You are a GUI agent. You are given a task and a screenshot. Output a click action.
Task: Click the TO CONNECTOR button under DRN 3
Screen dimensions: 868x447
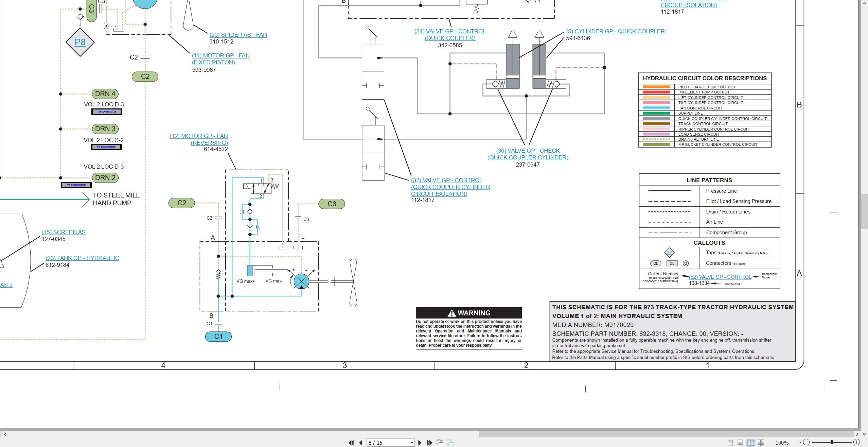[106, 147]
